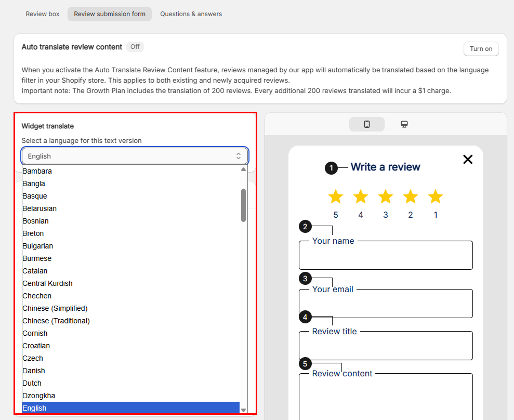Select Croatian in the list
This screenshot has height=420, width=514.
131,346
